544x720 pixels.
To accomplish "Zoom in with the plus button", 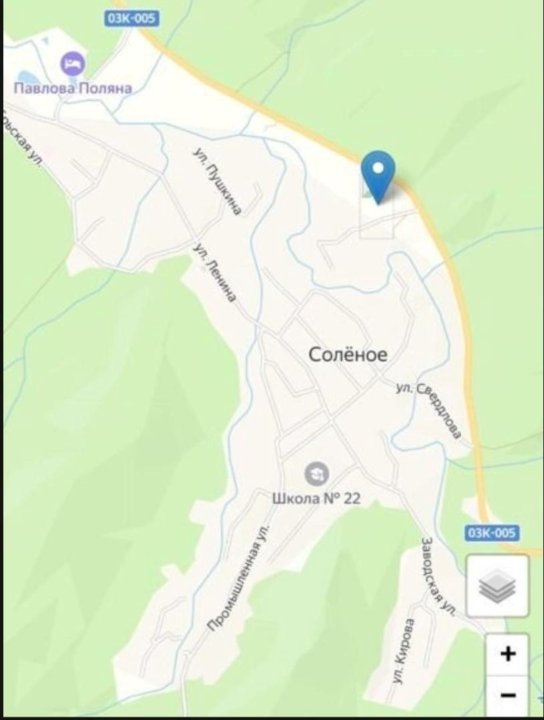I will 507,653.
